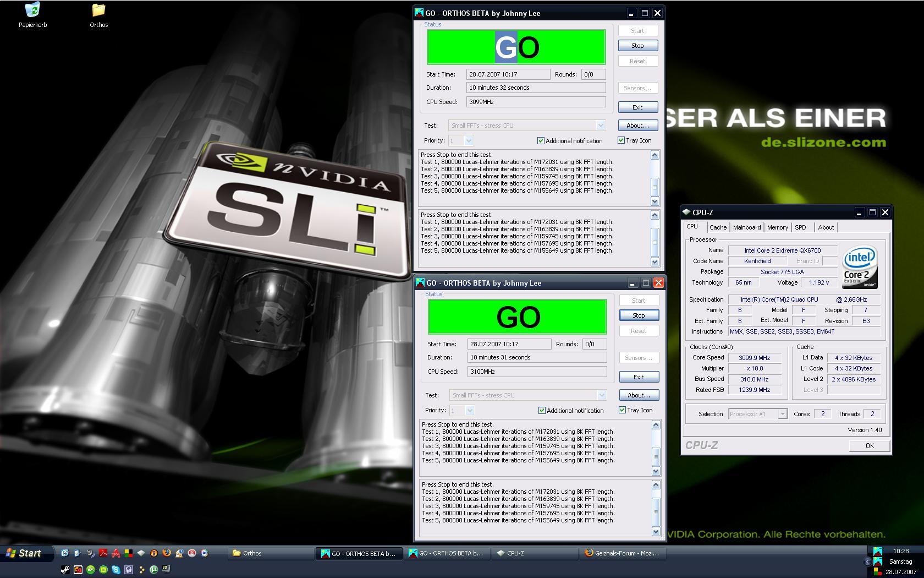Switch to the Mainboard tab in CPU-Z

747,227
